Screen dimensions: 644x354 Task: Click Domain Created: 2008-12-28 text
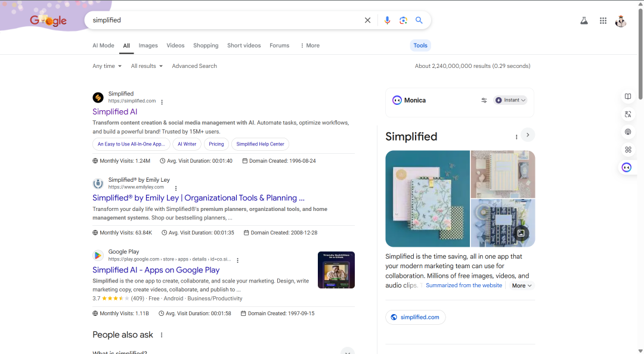[284, 233]
